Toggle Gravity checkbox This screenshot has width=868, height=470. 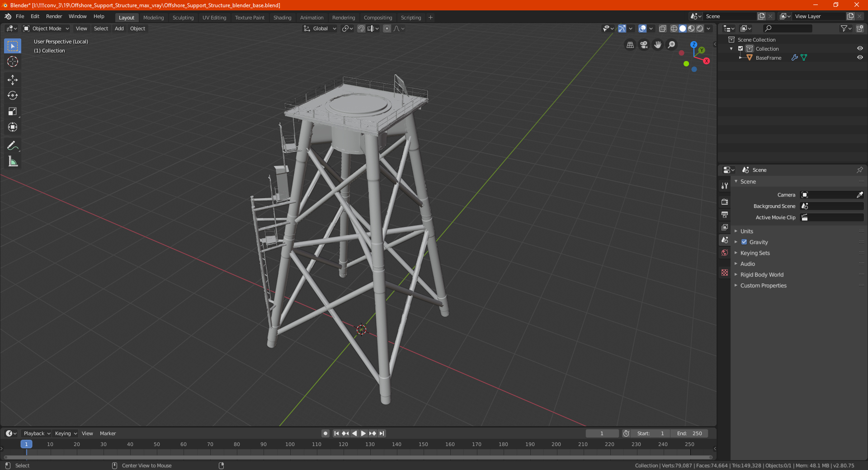(x=744, y=242)
